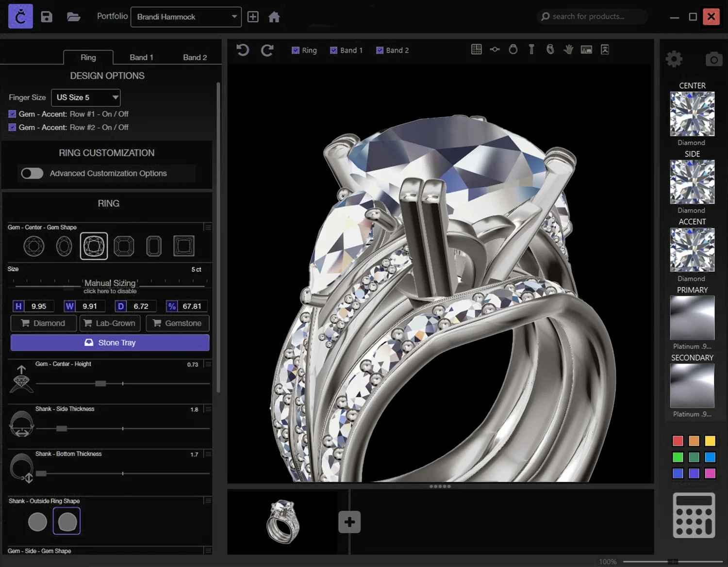Expand the Gem - Side - Gem Shape section
728x567 pixels.
(208, 551)
